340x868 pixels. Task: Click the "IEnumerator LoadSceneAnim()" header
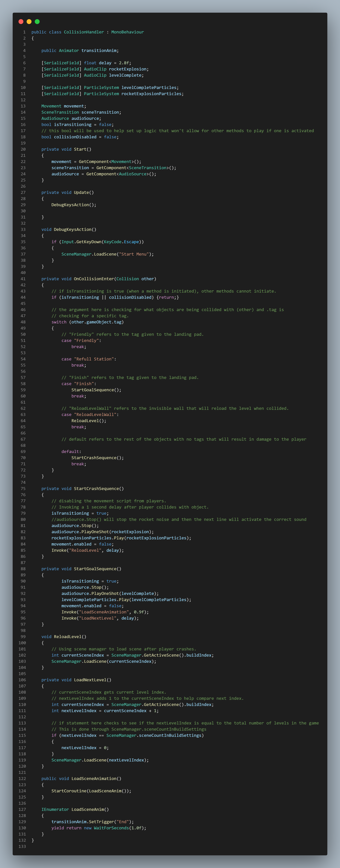75,809
